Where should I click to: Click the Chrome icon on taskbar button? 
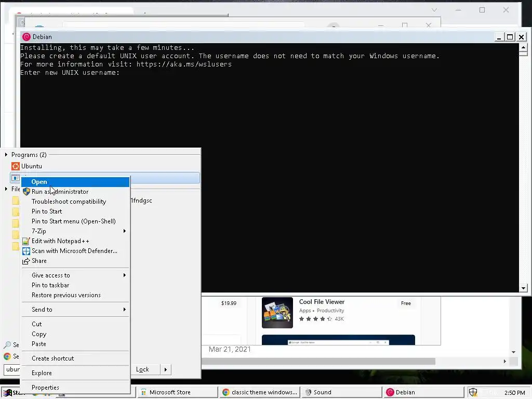point(225,392)
